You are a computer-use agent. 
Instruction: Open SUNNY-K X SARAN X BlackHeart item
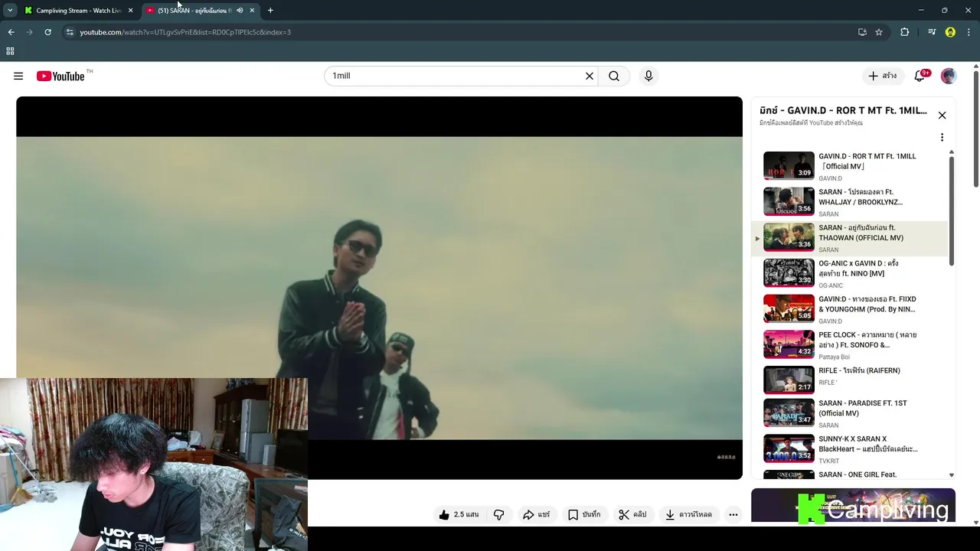[850, 449]
